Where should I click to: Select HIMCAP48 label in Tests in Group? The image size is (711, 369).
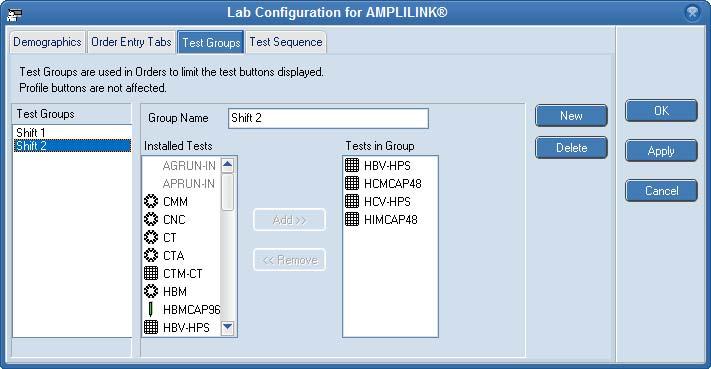pyautogui.click(x=391, y=220)
